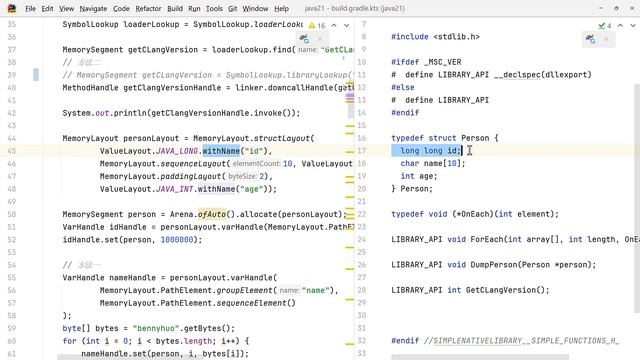Image resolution: width=640 pixels, height=360 pixels.
Task: Open the Edit menu
Action: (x=47, y=8)
